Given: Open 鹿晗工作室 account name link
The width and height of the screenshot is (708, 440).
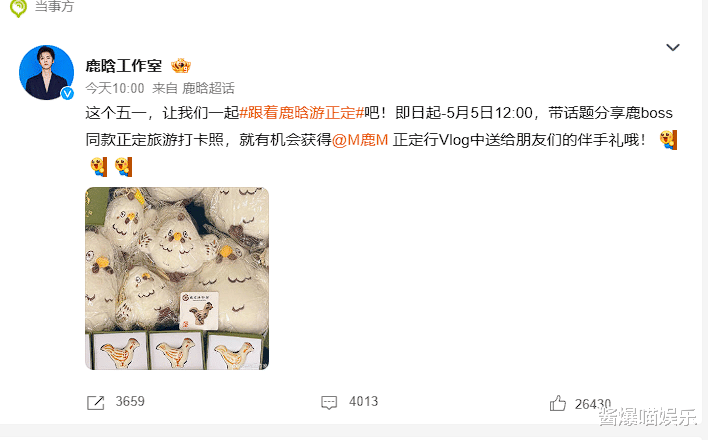Looking at the screenshot, I should 124,66.
